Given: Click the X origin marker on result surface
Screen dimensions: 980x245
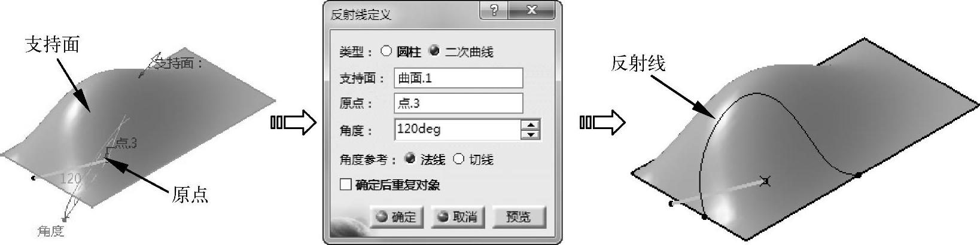Looking at the screenshot, I should pyautogui.click(x=764, y=180).
